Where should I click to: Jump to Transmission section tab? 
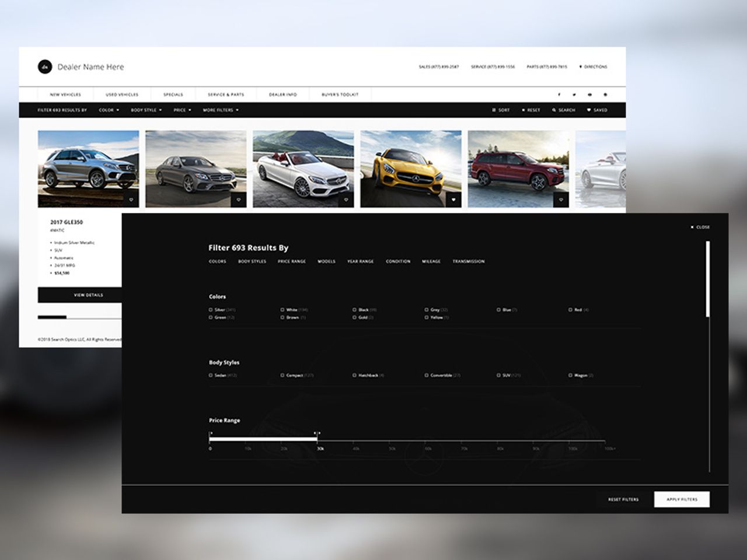tap(469, 261)
